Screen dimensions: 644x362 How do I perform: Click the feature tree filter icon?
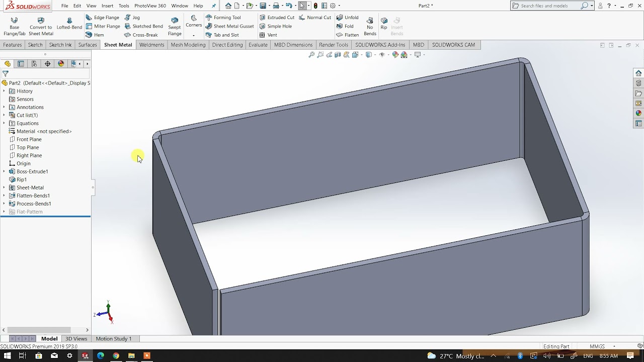pyautogui.click(x=6, y=73)
